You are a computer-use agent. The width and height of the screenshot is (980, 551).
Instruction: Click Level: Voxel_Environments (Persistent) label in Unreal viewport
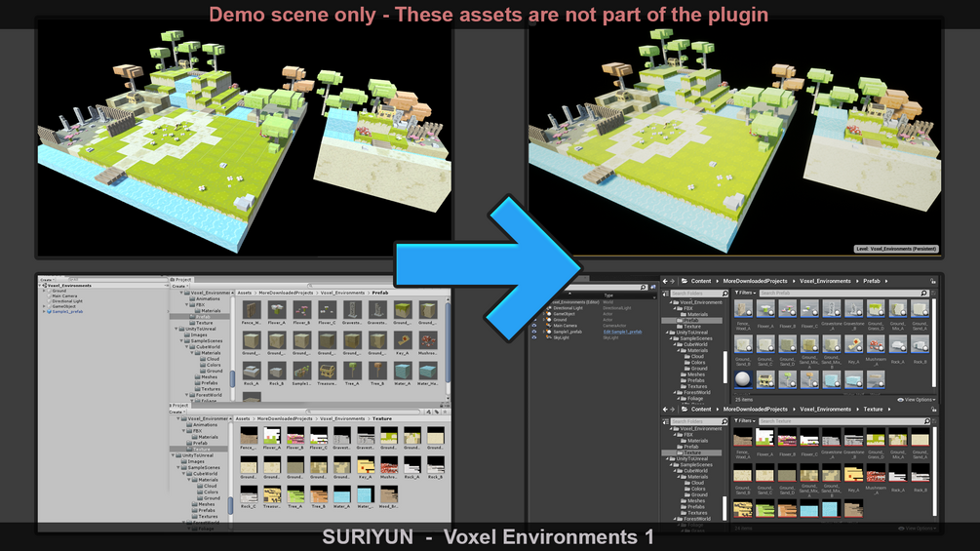[x=896, y=249]
